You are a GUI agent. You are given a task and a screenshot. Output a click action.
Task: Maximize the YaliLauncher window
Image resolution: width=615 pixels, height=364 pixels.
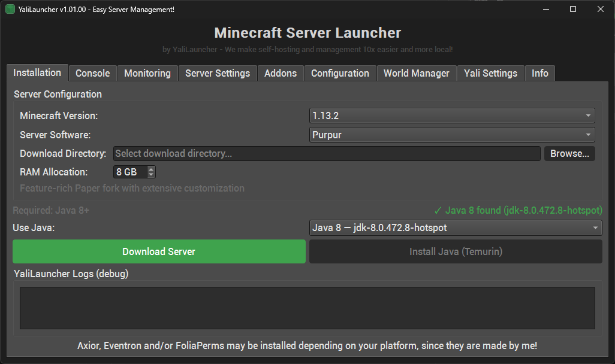[573, 10]
